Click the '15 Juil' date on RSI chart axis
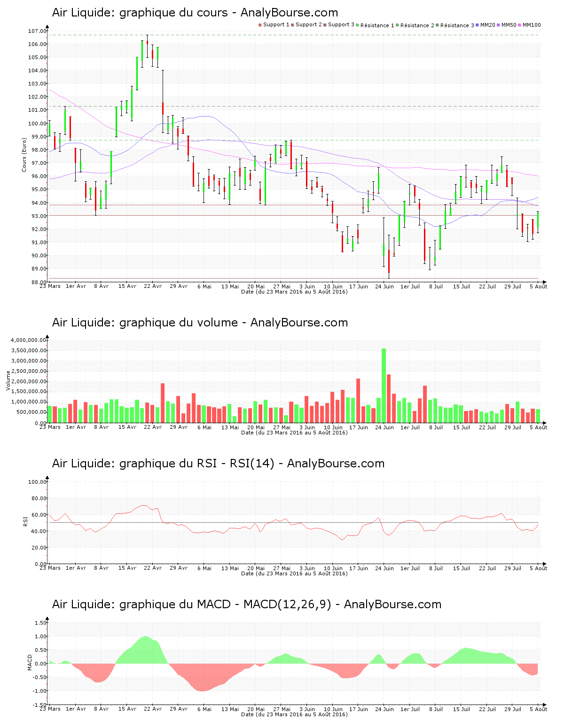Screen dimensions: 564x728 [x=462, y=568]
